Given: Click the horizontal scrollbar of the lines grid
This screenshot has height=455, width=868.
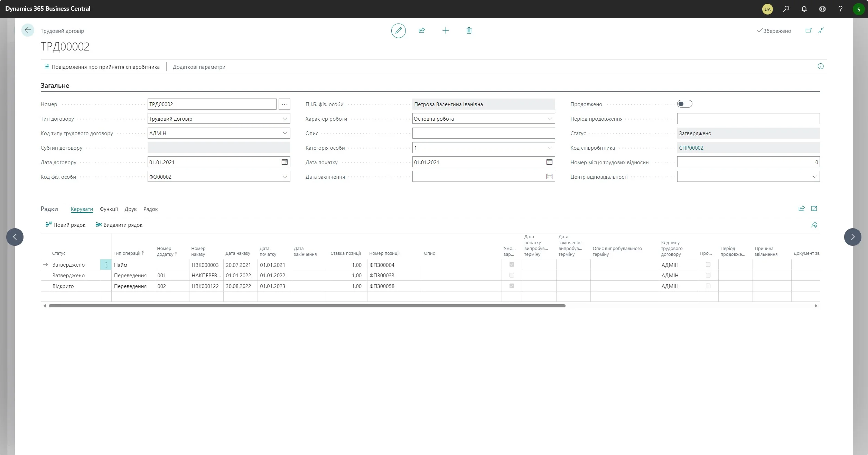Looking at the screenshot, I should (x=307, y=306).
